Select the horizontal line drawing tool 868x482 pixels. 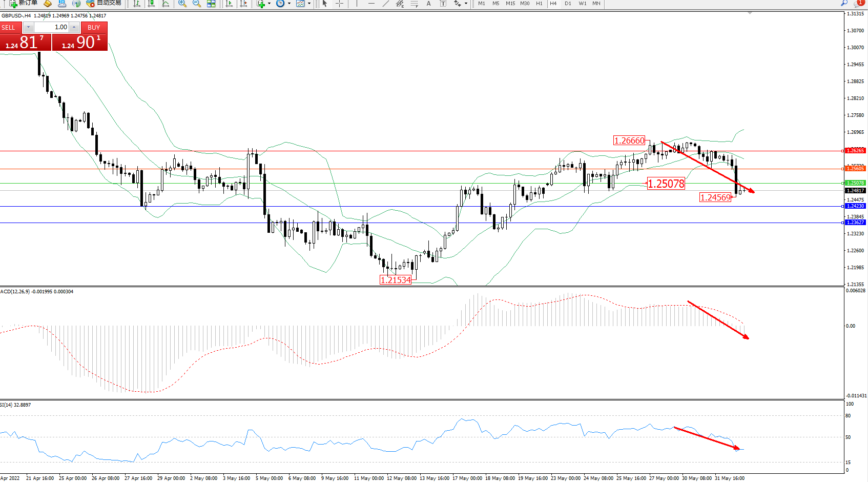(371, 4)
